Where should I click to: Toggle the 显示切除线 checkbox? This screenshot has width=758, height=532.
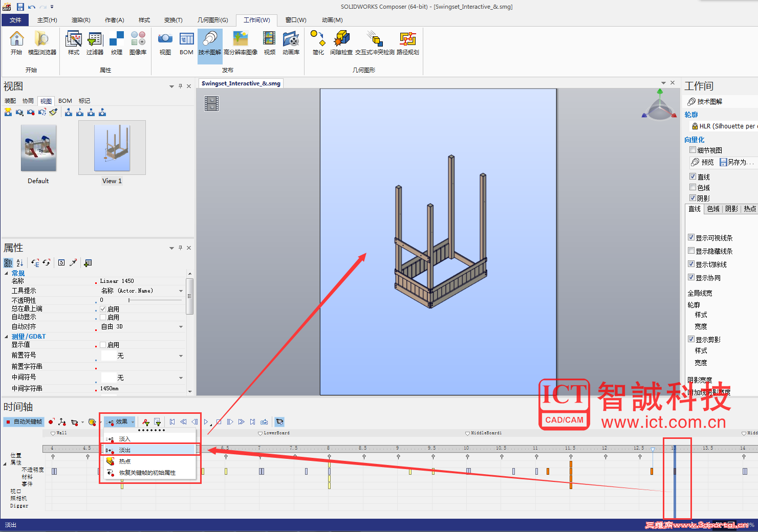point(691,264)
